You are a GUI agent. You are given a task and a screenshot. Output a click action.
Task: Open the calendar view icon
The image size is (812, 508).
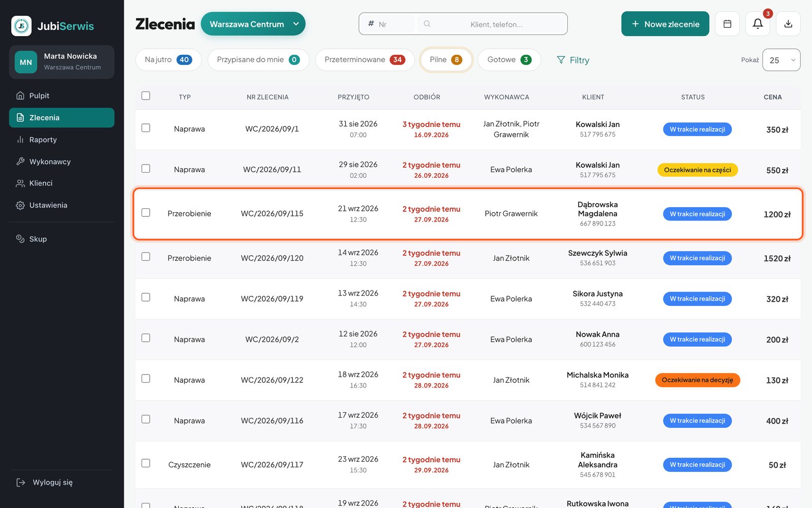[727, 24]
